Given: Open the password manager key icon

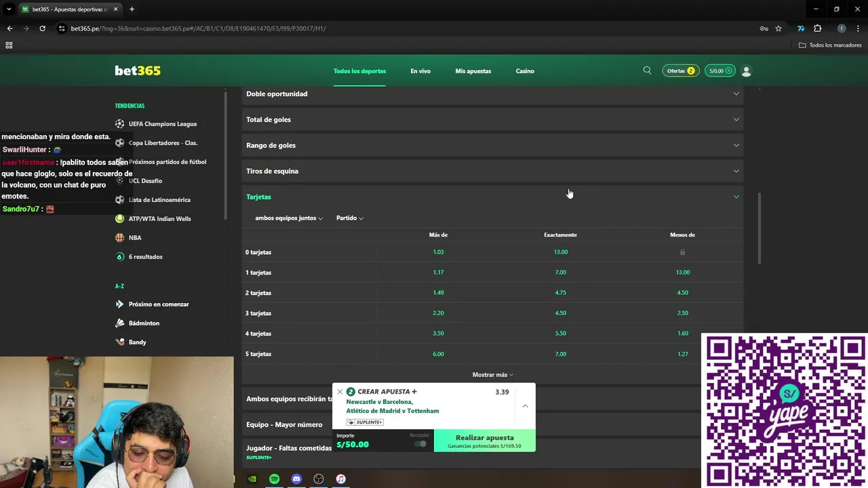Looking at the screenshot, I should [x=764, y=28].
